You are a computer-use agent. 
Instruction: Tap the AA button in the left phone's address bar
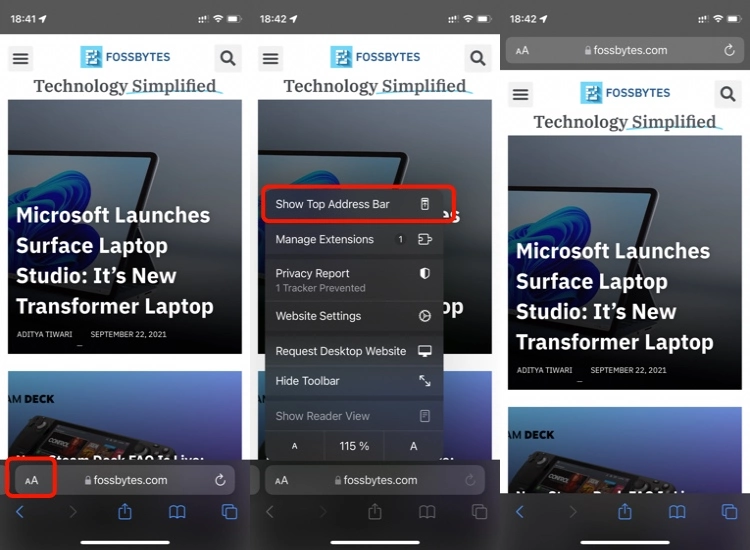[x=32, y=480]
